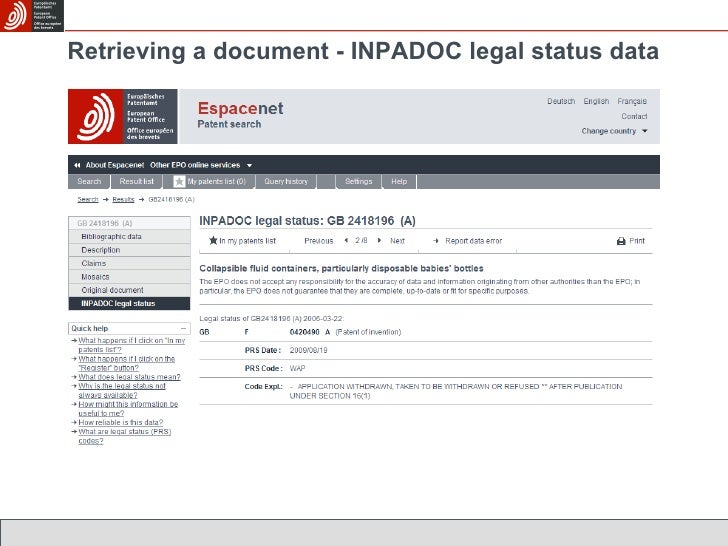Open help: Why is legal status not always available?
This screenshot has width=728, height=546.
pyautogui.click(x=122, y=390)
